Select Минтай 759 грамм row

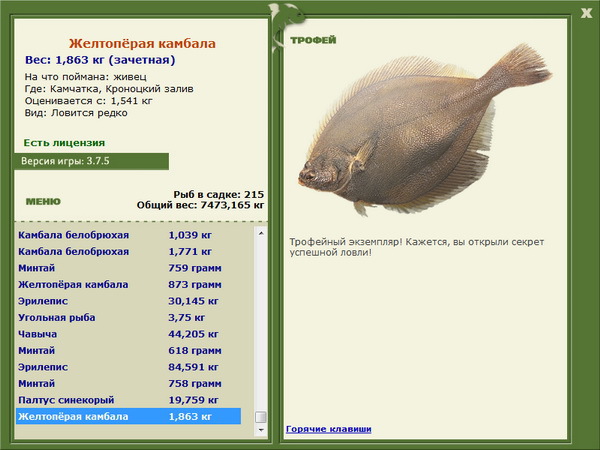pyautogui.click(x=129, y=268)
